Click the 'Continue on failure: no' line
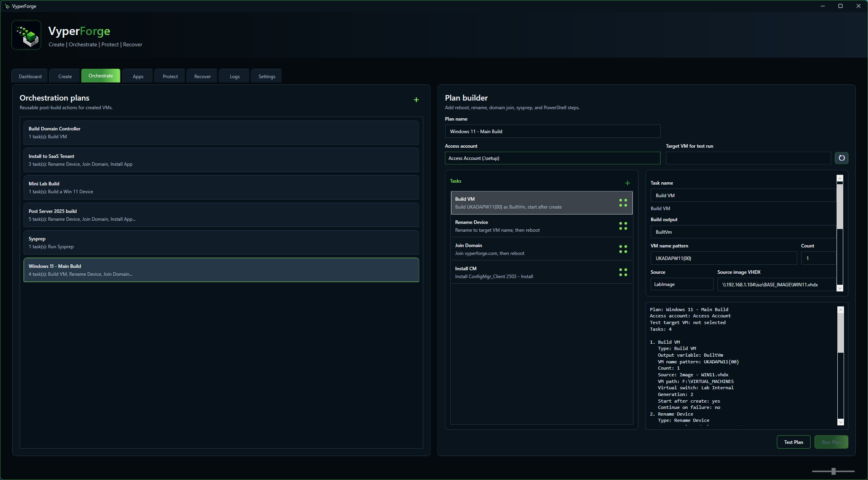Image resolution: width=868 pixels, height=480 pixels. coord(689,407)
